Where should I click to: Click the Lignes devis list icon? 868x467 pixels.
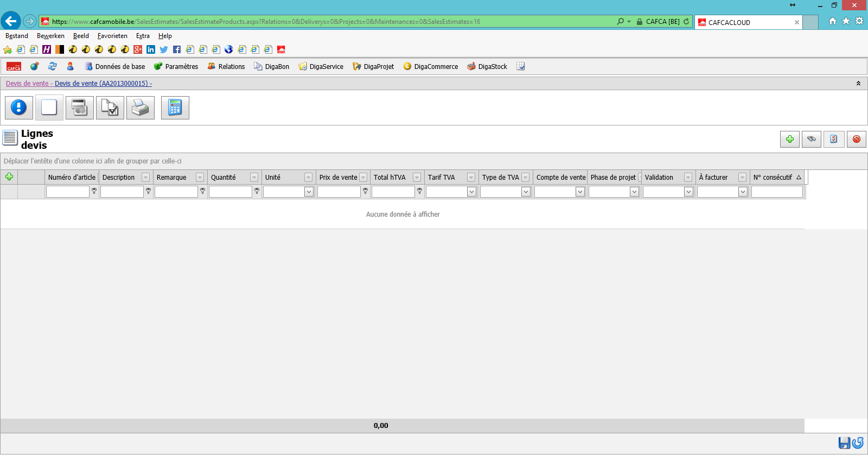10,138
